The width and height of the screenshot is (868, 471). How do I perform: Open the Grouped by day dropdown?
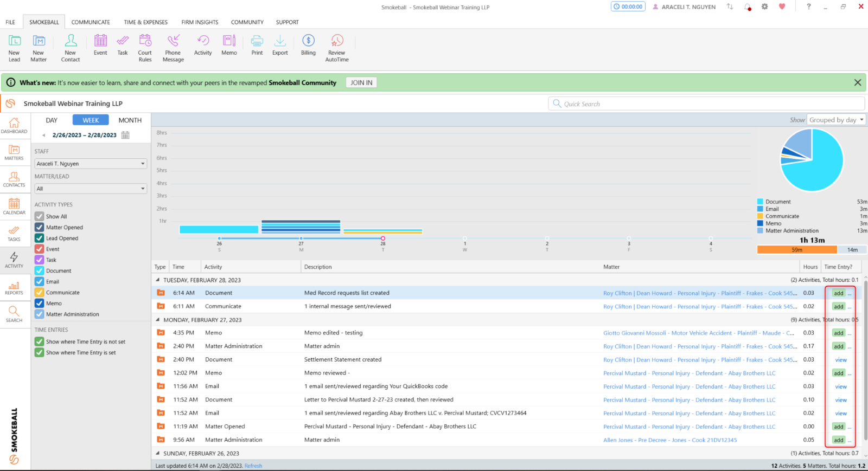tap(836, 120)
